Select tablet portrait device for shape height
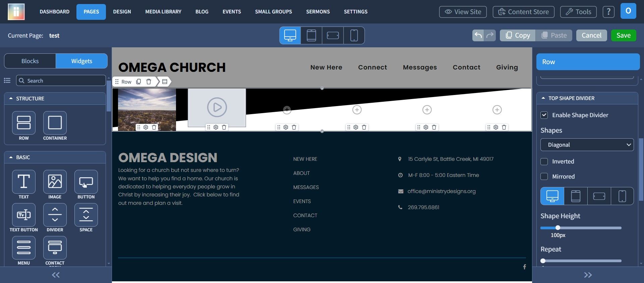The height and width of the screenshot is (283, 644). [x=576, y=196]
